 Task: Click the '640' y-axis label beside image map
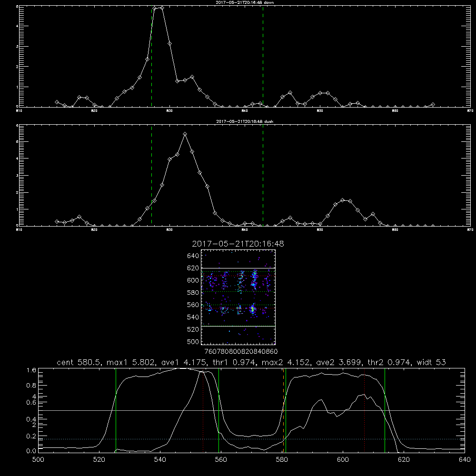click(193, 256)
